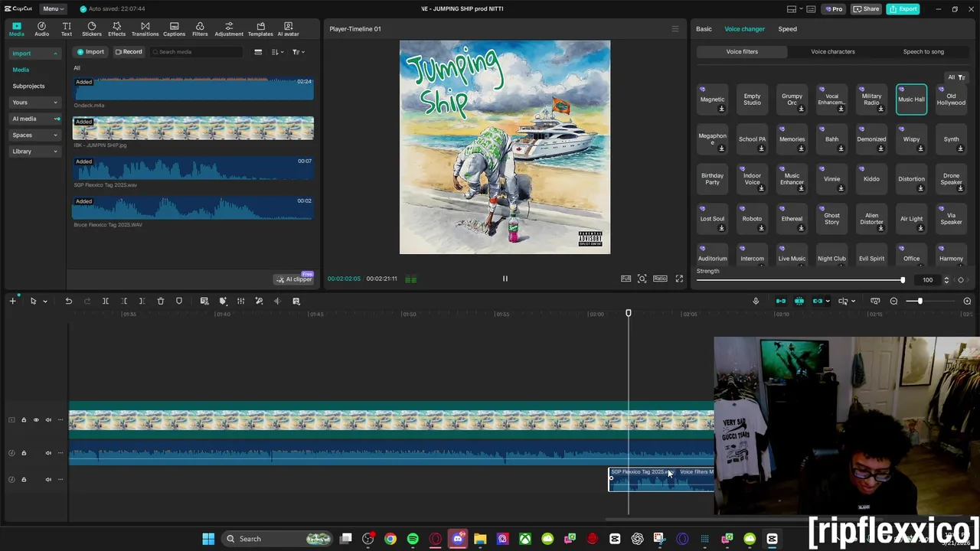980x551 pixels.
Task: Open the player panel hamburger menu
Action: click(x=675, y=29)
